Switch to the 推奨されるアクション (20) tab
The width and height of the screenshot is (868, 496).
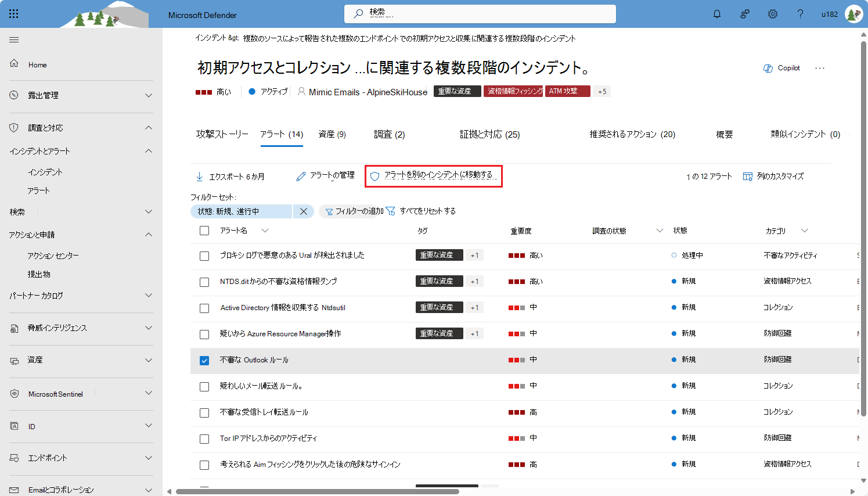click(x=633, y=134)
